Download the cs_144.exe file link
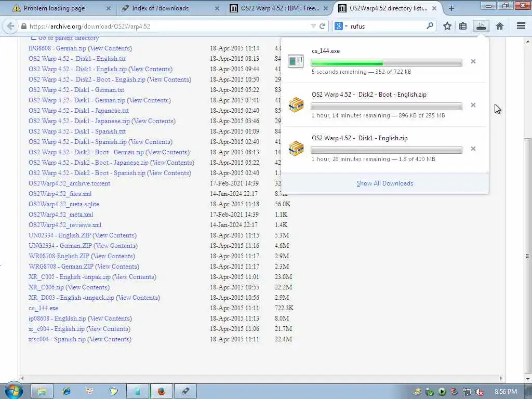 point(44,308)
